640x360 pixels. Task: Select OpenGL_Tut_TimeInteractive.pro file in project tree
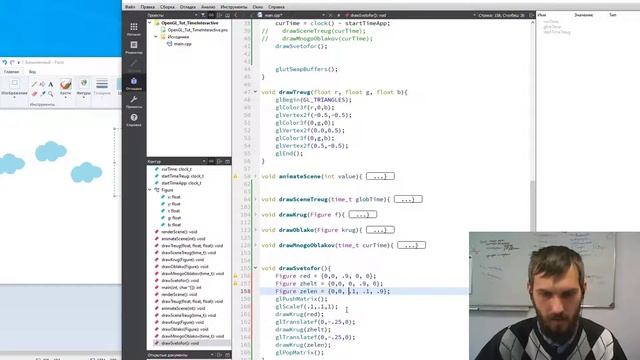pos(198,30)
